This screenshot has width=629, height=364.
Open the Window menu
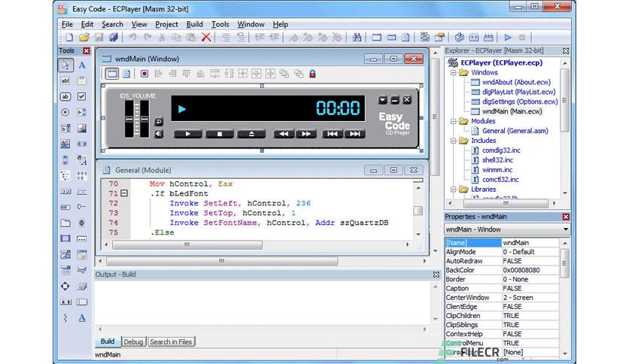tap(251, 24)
